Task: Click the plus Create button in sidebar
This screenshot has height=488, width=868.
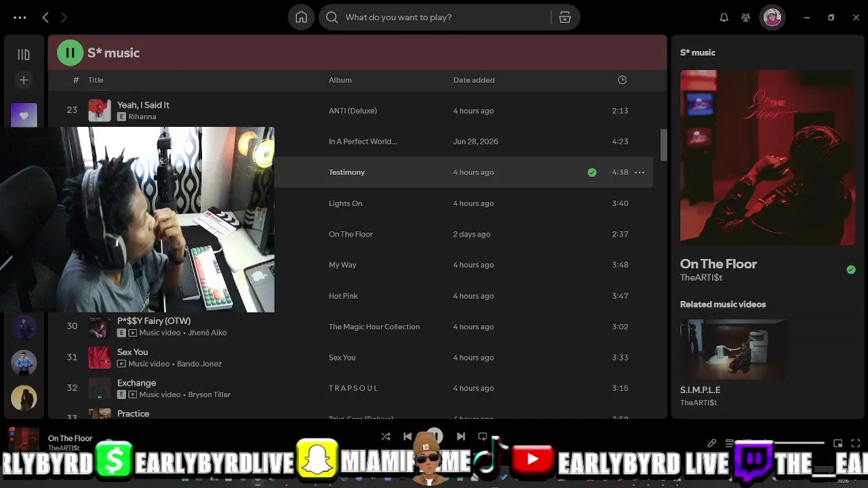Action: coord(24,80)
